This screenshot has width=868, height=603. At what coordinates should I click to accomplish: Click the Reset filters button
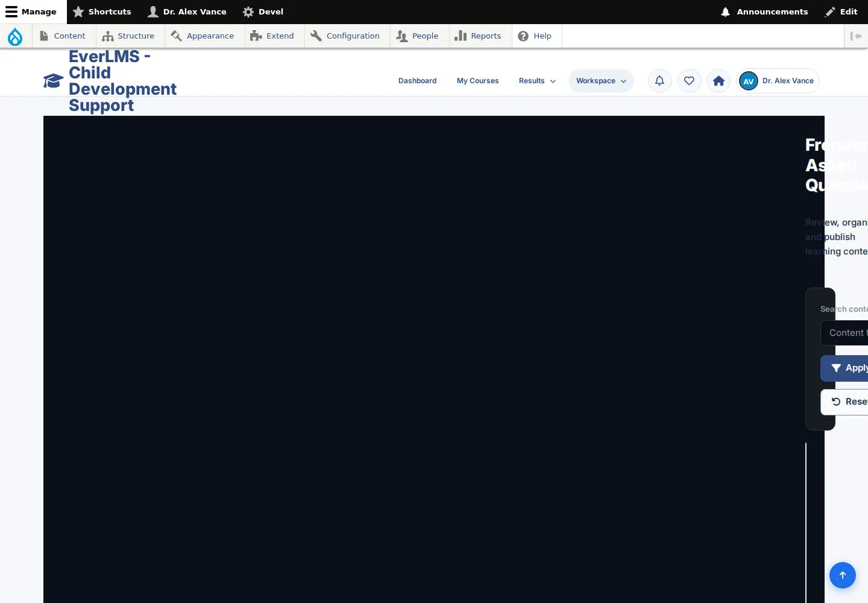tap(844, 402)
